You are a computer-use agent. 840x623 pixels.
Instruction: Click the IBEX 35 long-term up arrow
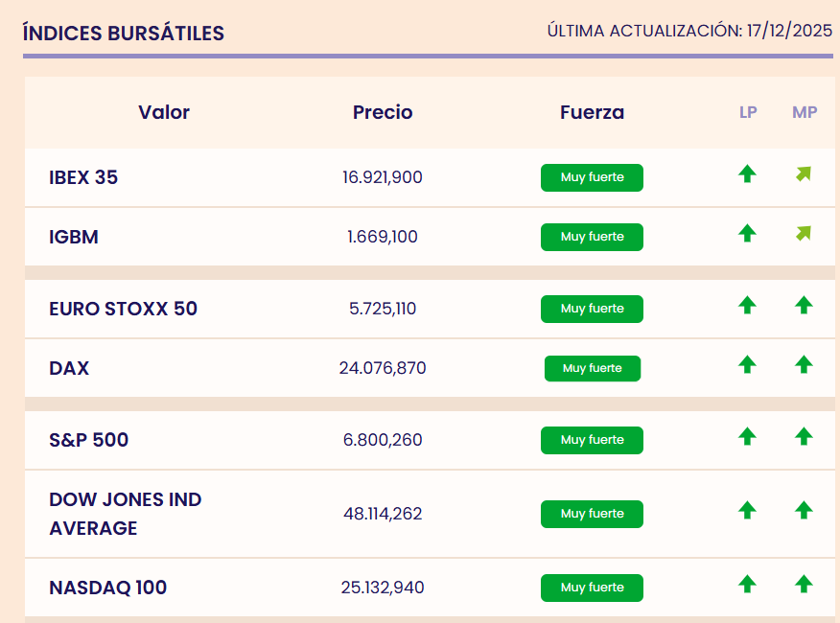click(x=747, y=174)
